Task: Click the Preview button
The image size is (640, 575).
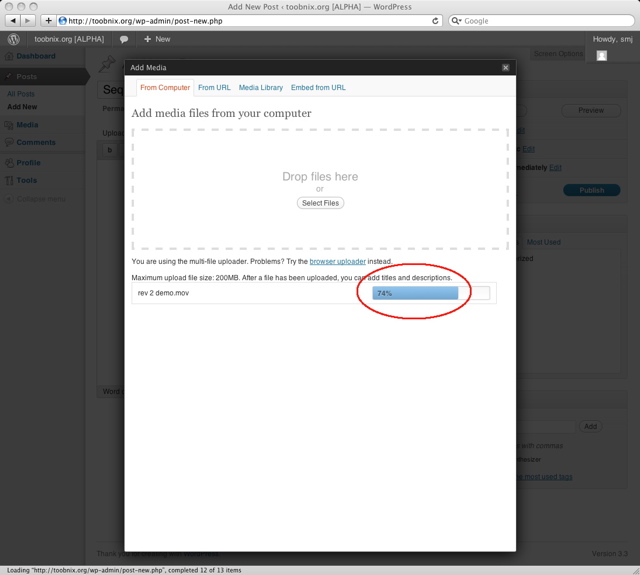Action: click(x=591, y=111)
